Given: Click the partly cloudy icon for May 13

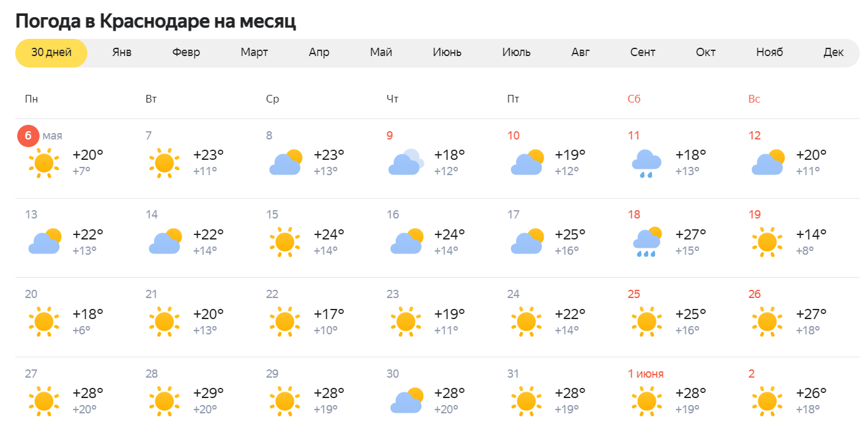Looking at the screenshot, I should [44, 242].
